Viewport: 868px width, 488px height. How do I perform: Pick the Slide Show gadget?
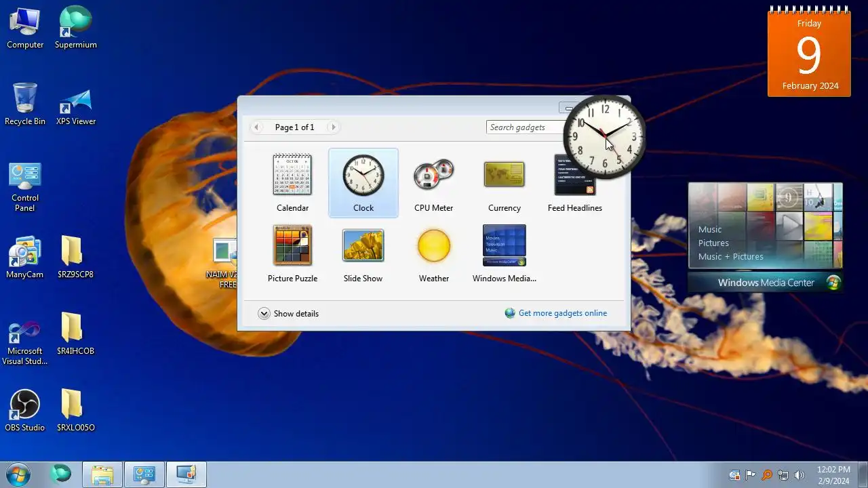[363, 254]
